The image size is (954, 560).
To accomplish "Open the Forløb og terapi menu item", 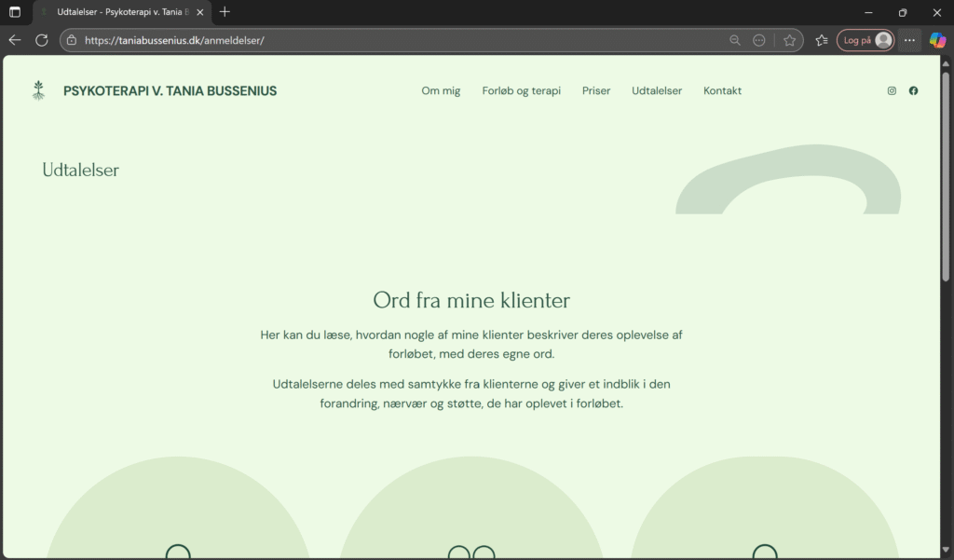I will coord(522,90).
